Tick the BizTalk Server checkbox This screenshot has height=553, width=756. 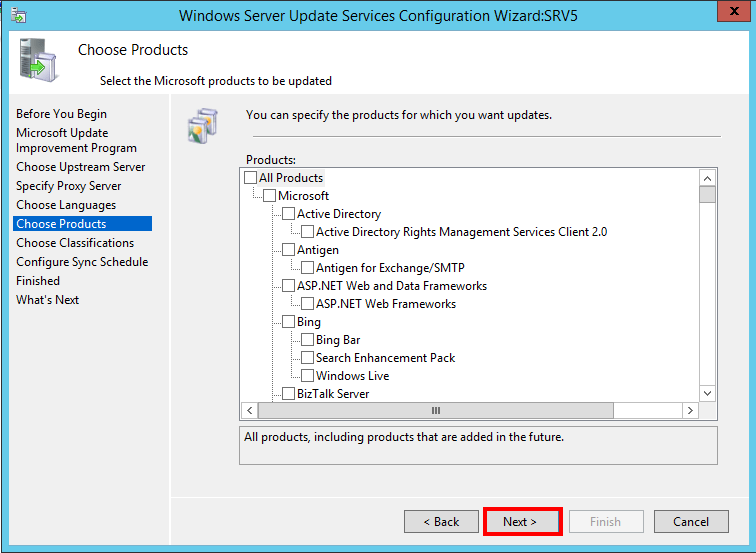288,393
